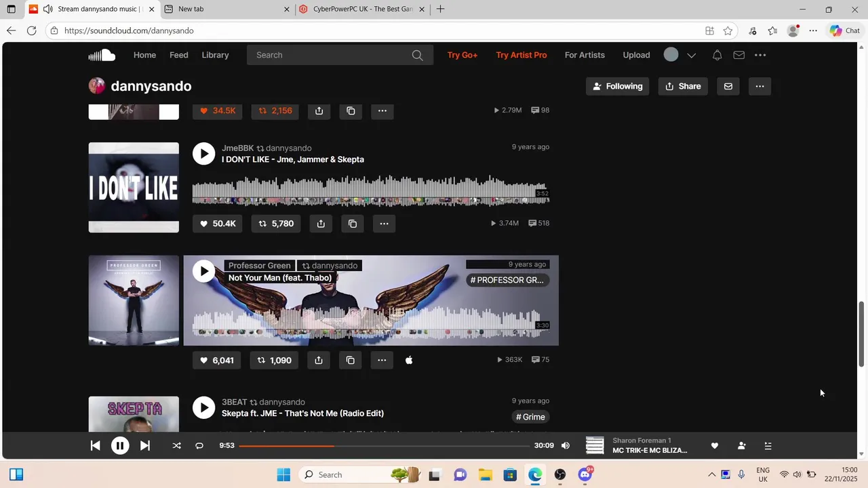The width and height of the screenshot is (868, 488).
Task: Toggle repeat in the player bar
Action: point(199,445)
